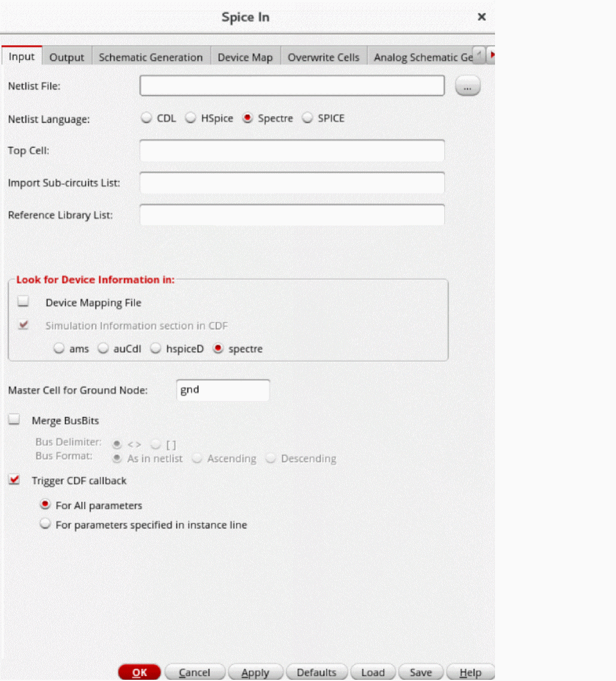Screen dimensions: 616x681
Task: Set bus format to Descending
Action: click(271, 458)
